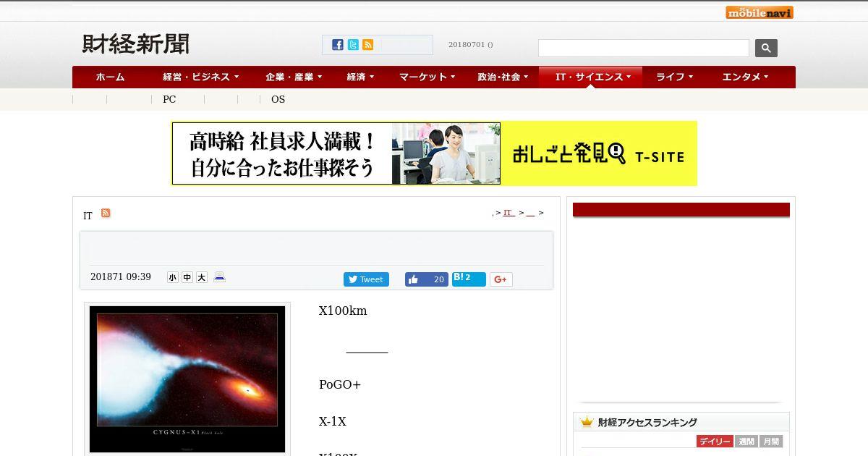The image size is (868, 456).
Task: Set article font size to large (大)
Action: (x=202, y=277)
